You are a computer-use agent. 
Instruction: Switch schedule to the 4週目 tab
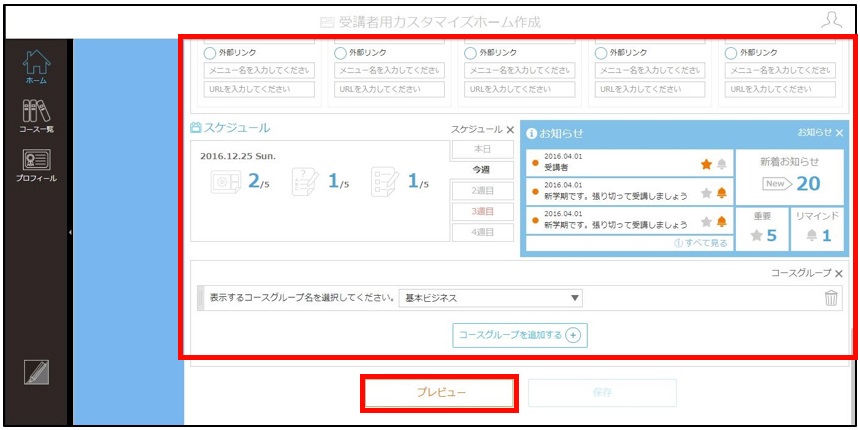[x=483, y=232]
